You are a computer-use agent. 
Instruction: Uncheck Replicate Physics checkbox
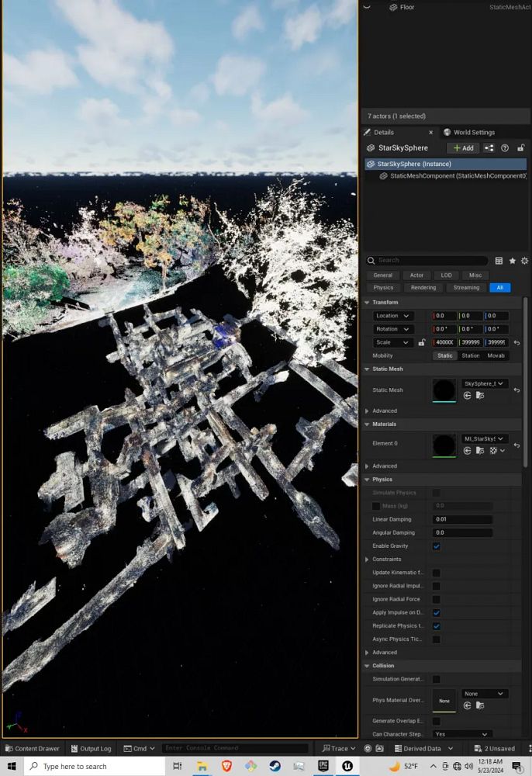(437, 626)
